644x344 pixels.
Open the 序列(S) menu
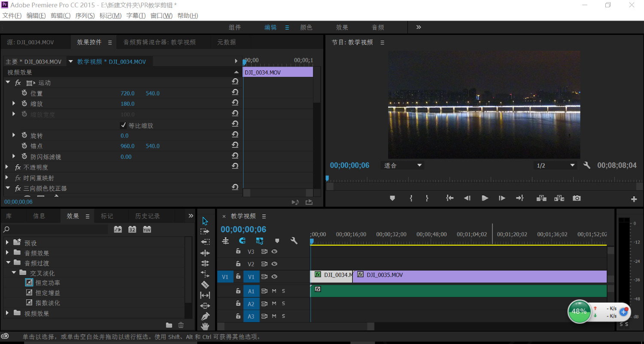(85, 15)
